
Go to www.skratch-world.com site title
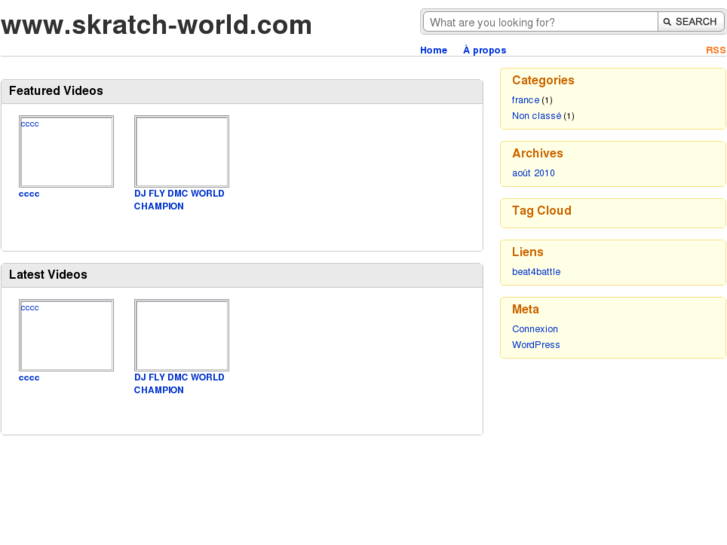pos(156,25)
